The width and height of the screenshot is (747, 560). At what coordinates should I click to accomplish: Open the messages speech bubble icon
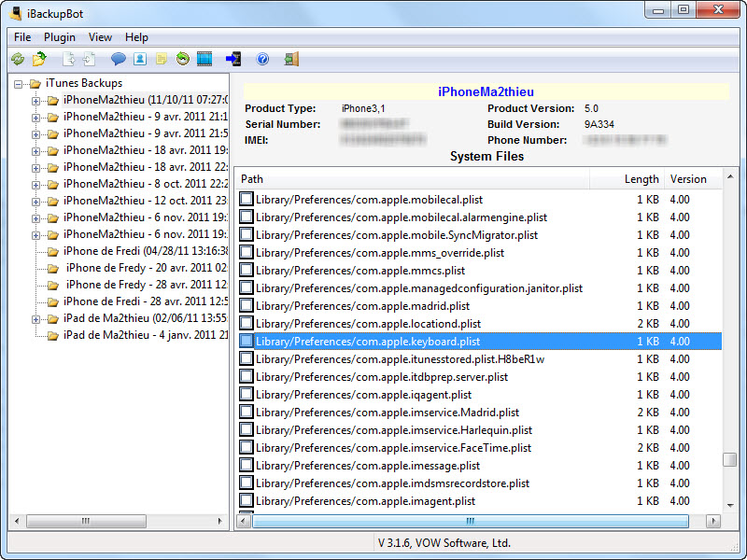click(119, 59)
